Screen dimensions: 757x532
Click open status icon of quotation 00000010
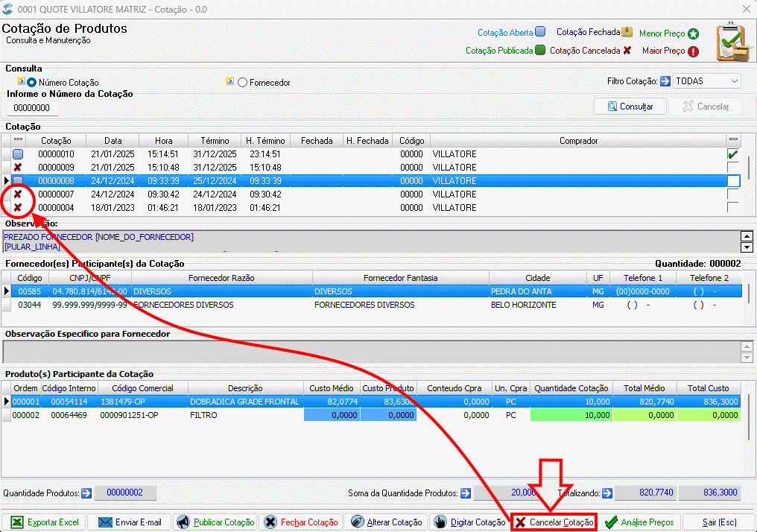tap(18, 154)
